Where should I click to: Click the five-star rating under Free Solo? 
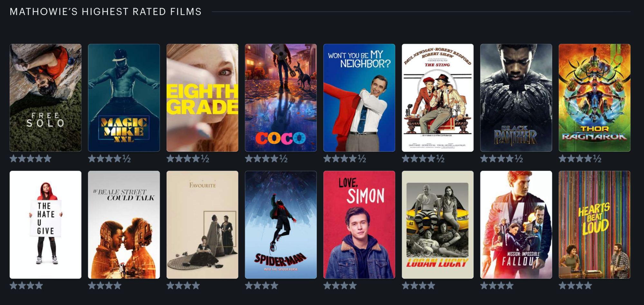31,159
